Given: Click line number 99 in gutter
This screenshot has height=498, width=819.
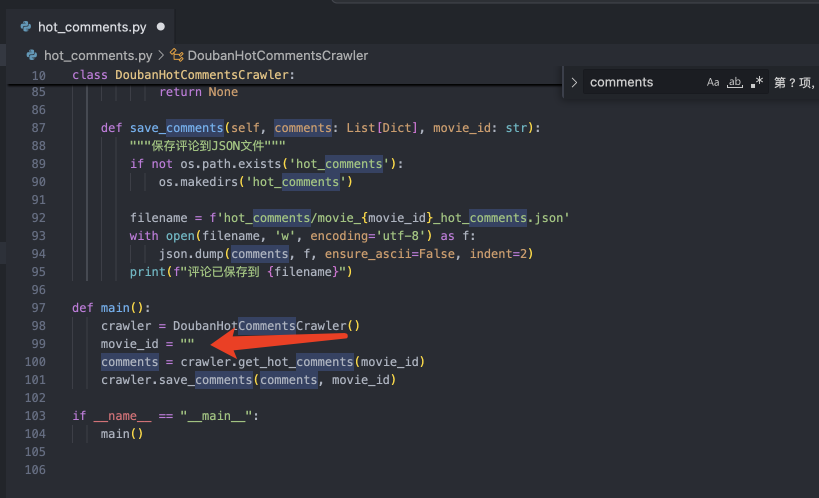Looking at the screenshot, I should [36, 343].
